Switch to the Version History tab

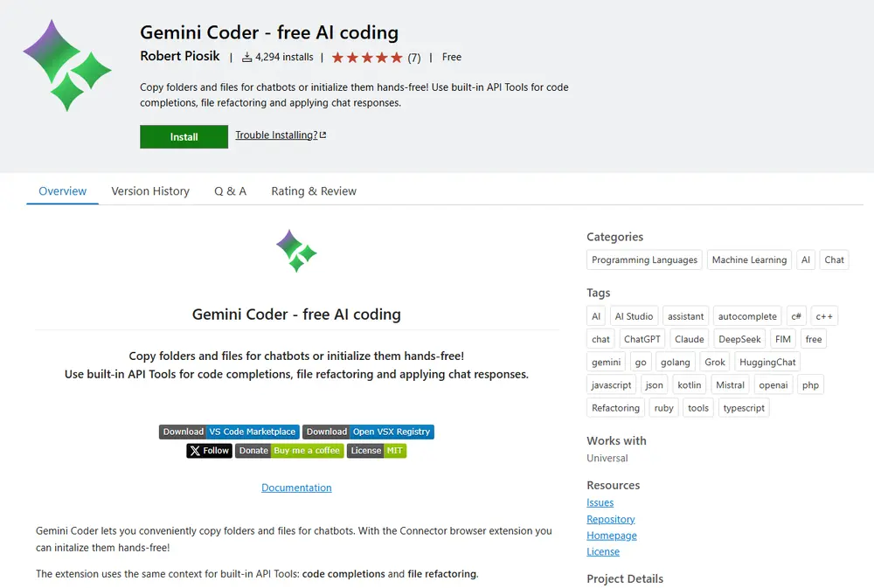tap(149, 190)
